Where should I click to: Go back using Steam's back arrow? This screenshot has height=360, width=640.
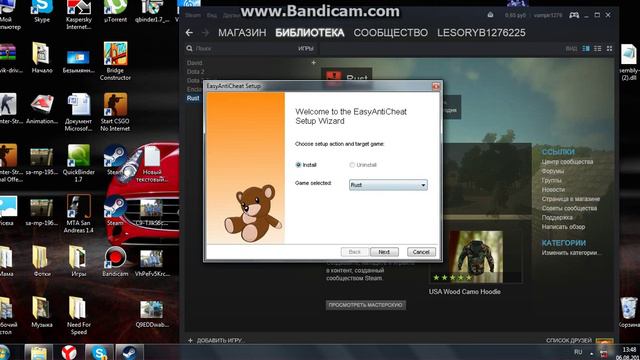pyautogui.click(x=189, y=33)
